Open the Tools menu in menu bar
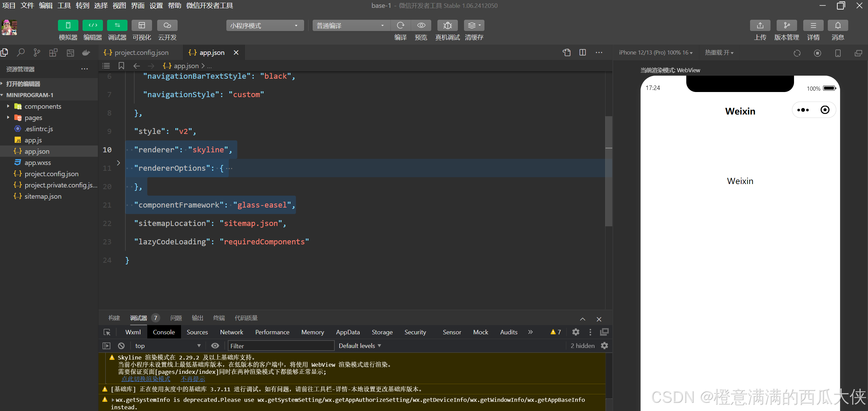This screenshot has width=868, height=411. [64, 5]
